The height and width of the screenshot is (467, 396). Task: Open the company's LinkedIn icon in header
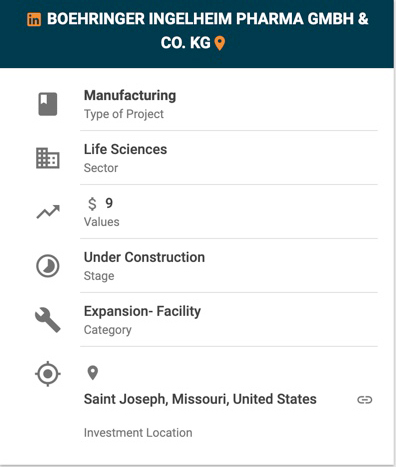pyautogui.click(x=34, y=19)
